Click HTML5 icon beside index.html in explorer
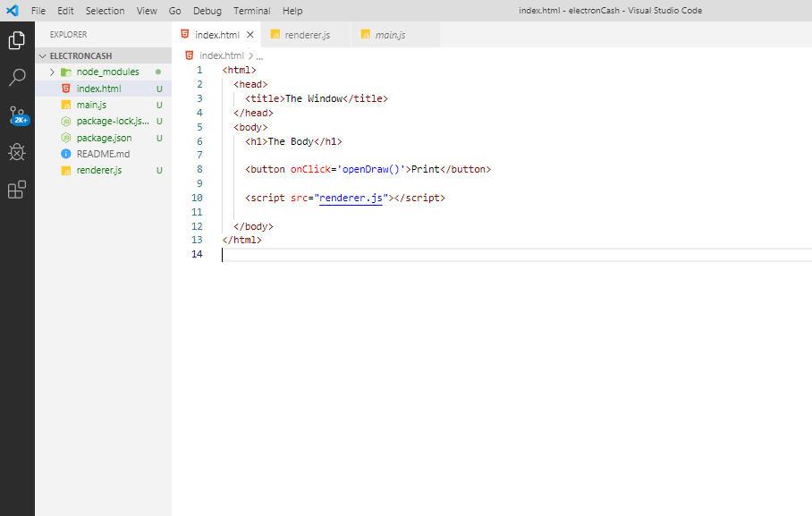Viewport: 812px width, 516px height. point(66,89)
